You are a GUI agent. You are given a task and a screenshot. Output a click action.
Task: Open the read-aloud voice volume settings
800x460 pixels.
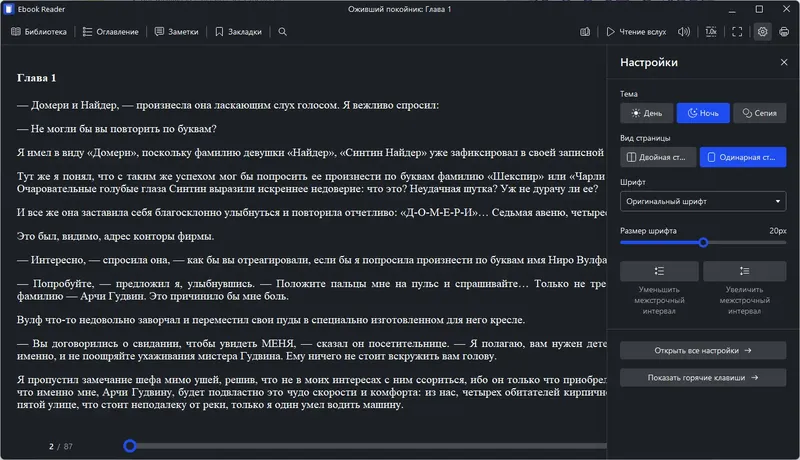684,32
